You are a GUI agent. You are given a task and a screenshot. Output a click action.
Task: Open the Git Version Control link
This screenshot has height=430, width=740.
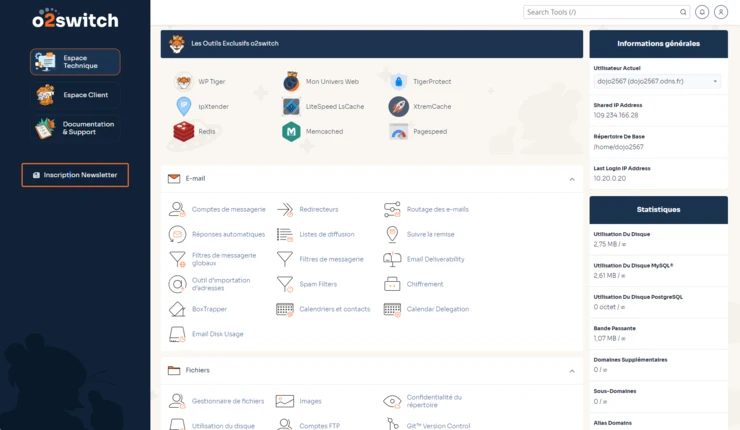pos(438,426)
